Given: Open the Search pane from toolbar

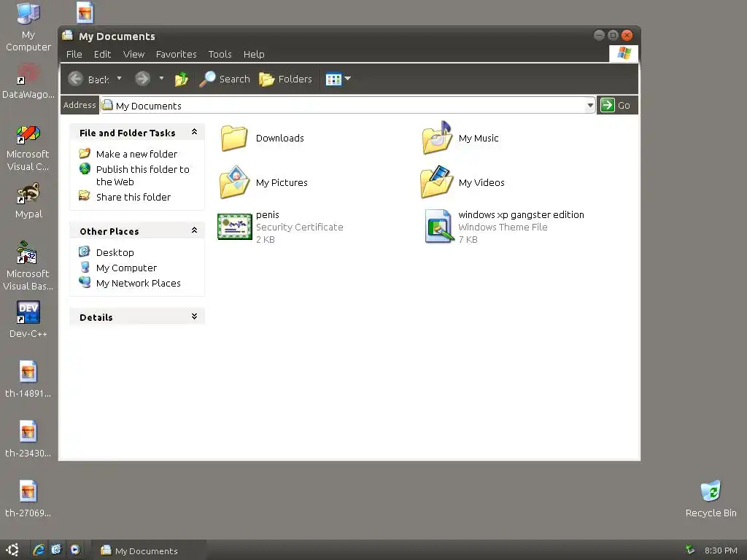Looking at the screenshot, I should (225, 79).
